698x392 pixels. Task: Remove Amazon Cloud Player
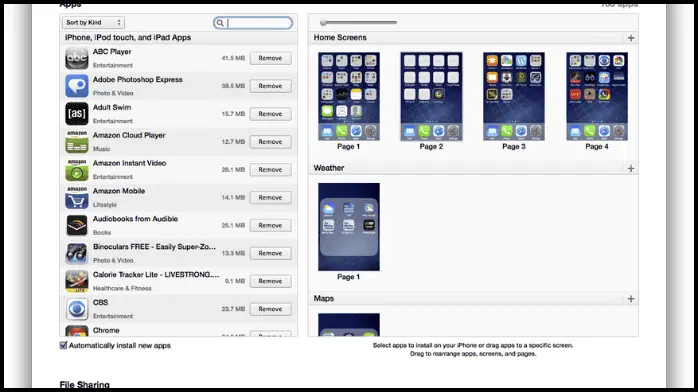(270, 141)
